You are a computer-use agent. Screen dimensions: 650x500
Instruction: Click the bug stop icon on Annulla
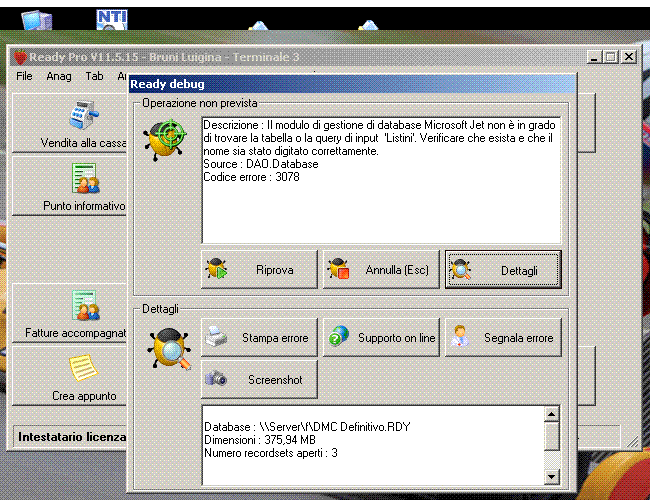(x=338, y=268)
